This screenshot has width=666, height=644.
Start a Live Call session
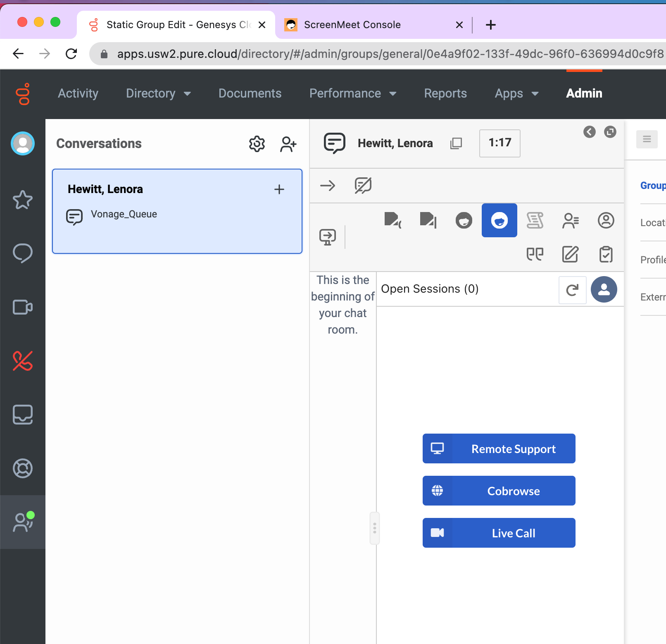point(499,533)
